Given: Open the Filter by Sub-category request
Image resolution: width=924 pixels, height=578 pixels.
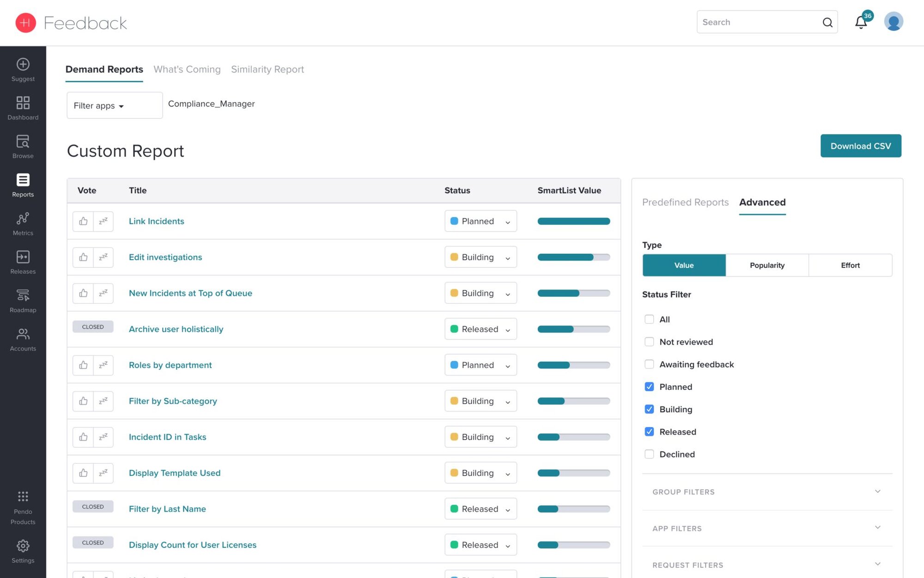Looking at the screenshot, I should [x=173, y=401].
